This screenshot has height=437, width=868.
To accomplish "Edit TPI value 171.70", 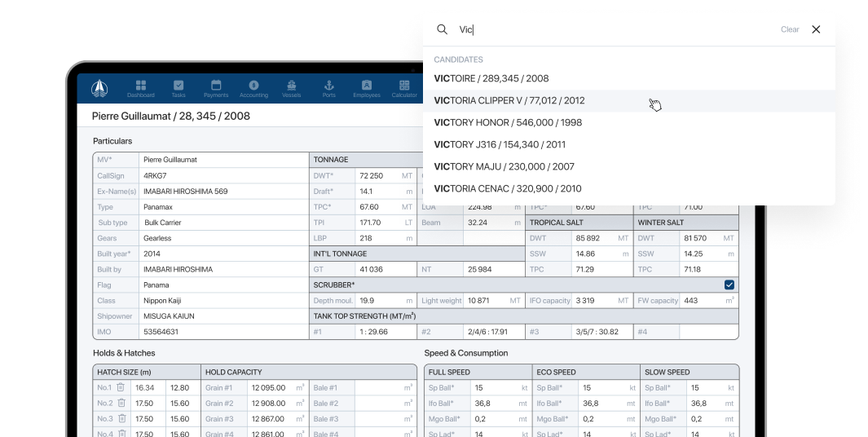I will [x=386, y=222].
